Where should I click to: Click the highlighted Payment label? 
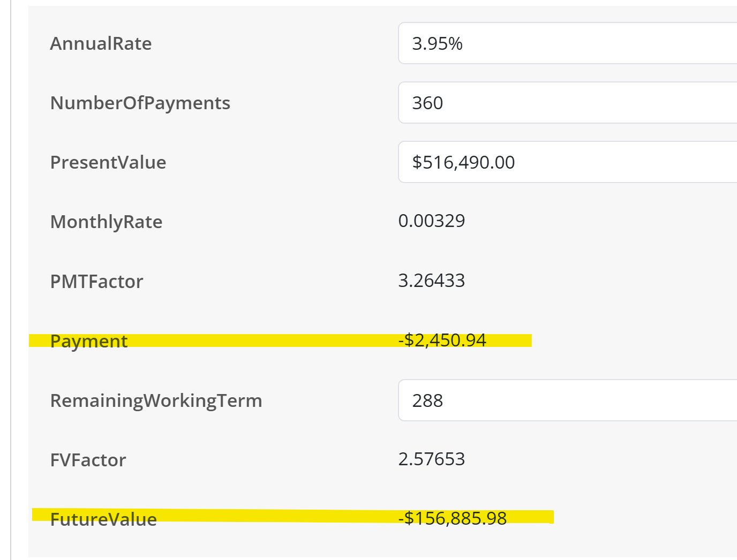coord(89,341)
